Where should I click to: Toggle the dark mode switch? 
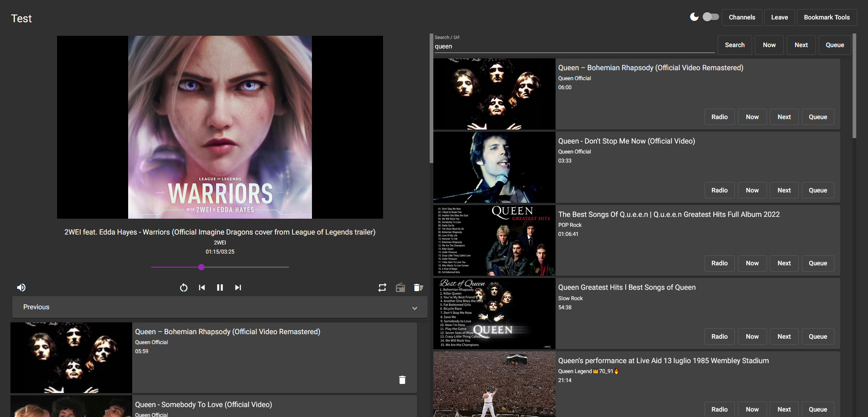pyautogui.click(x=710, y=17)
